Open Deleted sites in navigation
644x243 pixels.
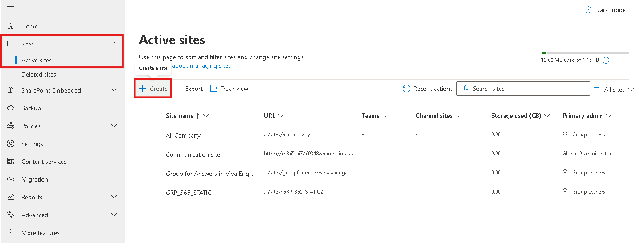pos(39,74)
